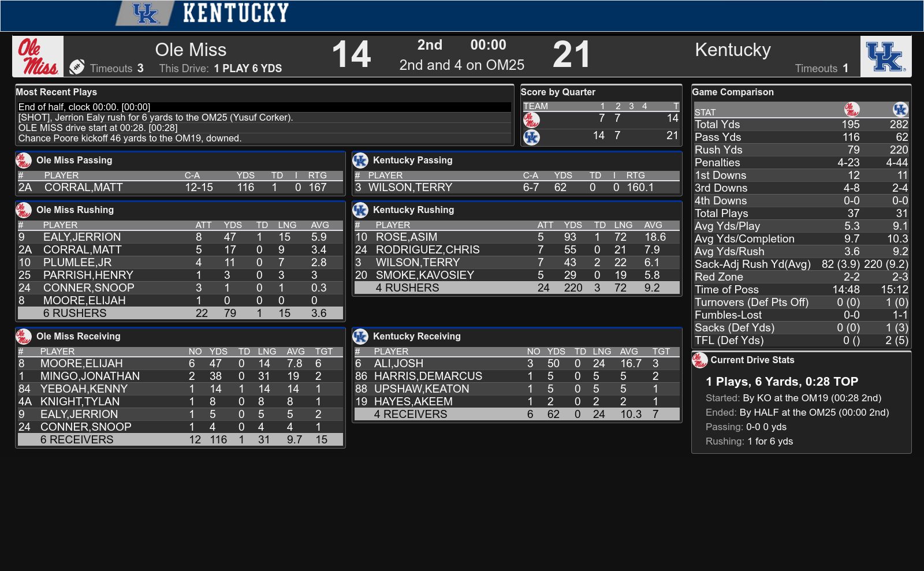924x571 pixels.
Task: Click Kentucky icon in Receiving header
Action: click(x=360, y=337)
